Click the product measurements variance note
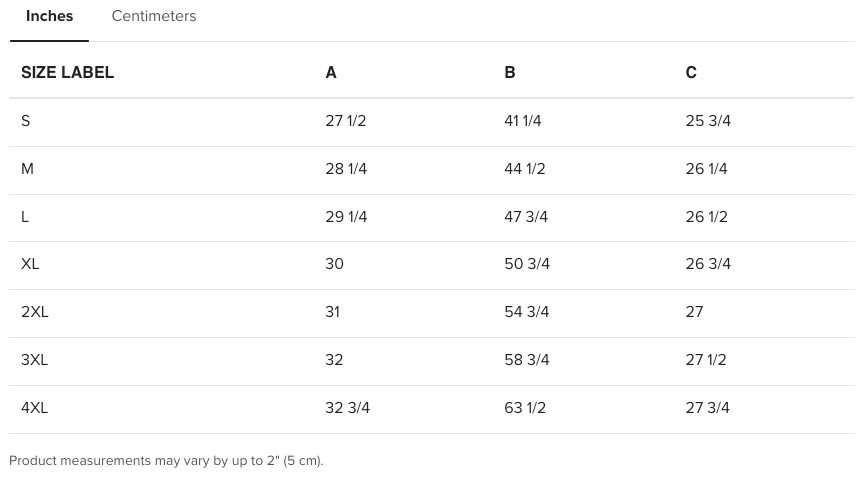 [x=166, y=461]
